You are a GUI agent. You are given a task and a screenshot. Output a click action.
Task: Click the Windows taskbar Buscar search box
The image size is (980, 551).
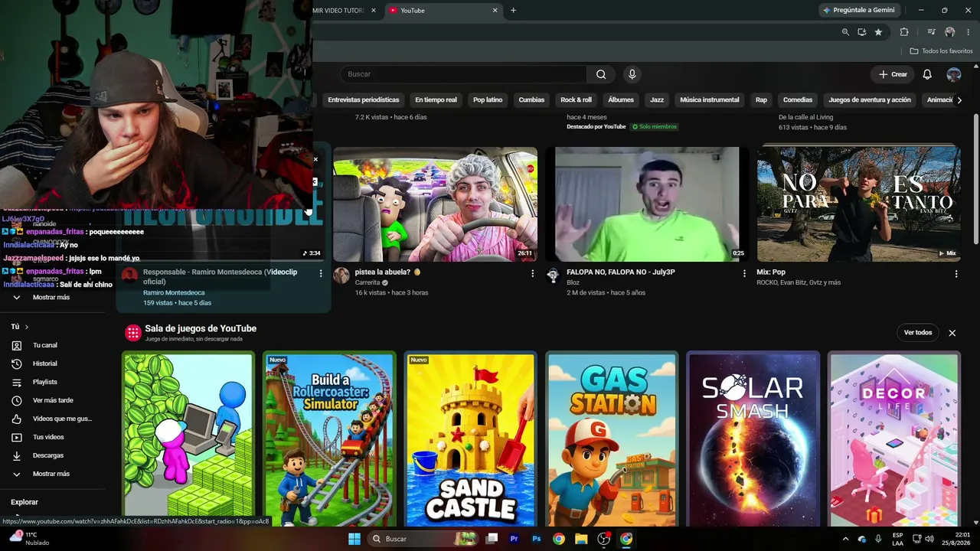423,539
